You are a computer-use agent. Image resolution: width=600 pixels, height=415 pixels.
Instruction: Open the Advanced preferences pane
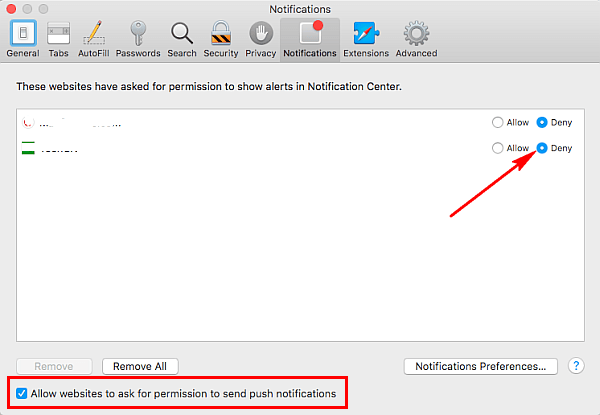tap(416, 39)
